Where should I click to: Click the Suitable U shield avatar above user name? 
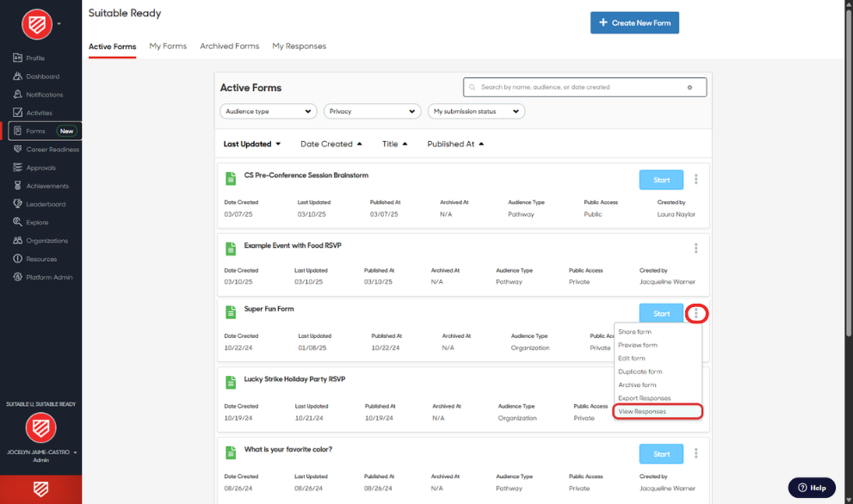pos(40,427)
